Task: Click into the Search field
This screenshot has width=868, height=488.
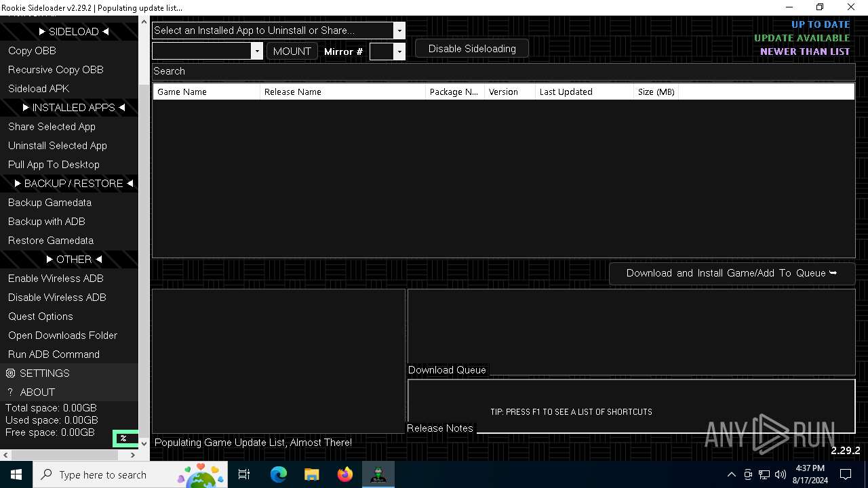Action: pyautogui.click(x=503, y=71)
